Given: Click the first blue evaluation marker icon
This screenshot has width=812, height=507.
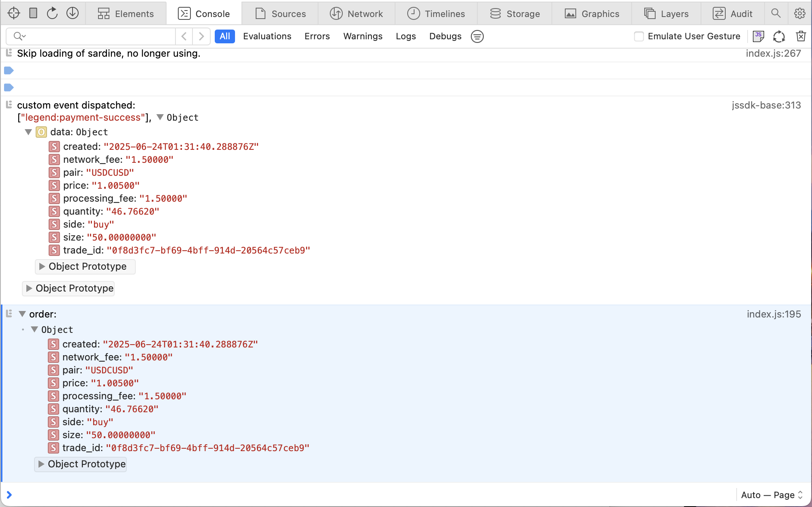Looking at the screenshot, I should point(9,70).
